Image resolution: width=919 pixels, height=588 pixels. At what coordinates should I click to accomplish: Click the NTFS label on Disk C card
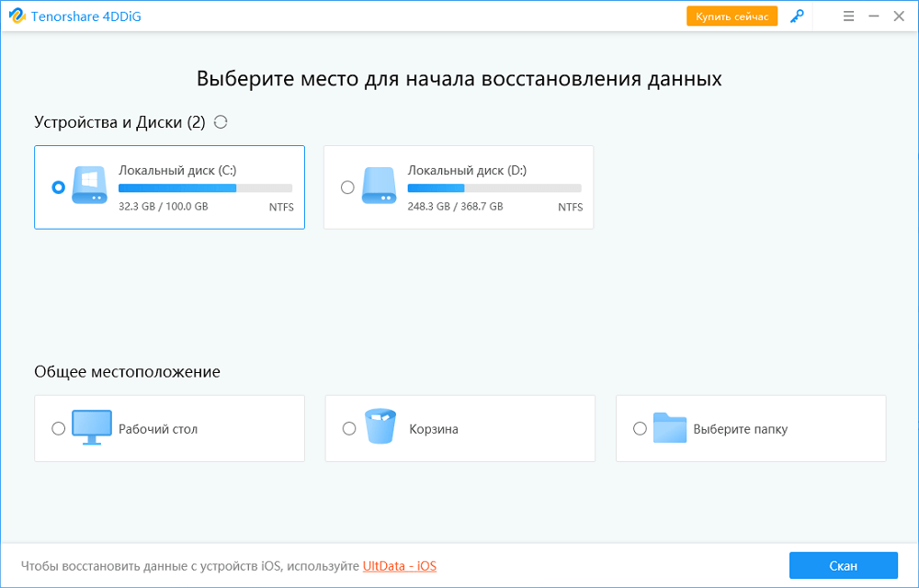coord(281,208)
